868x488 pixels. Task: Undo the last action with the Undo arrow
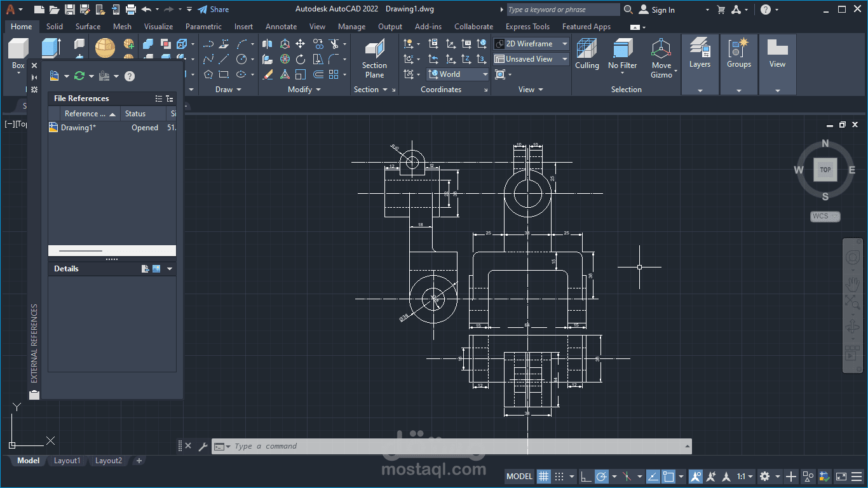pos(147,10)
